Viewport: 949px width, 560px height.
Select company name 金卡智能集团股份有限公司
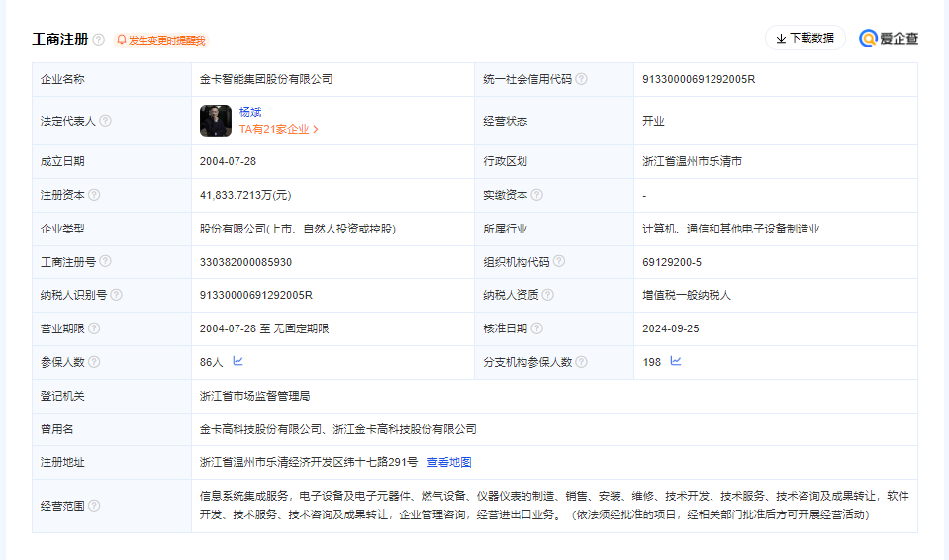point(265,79)
